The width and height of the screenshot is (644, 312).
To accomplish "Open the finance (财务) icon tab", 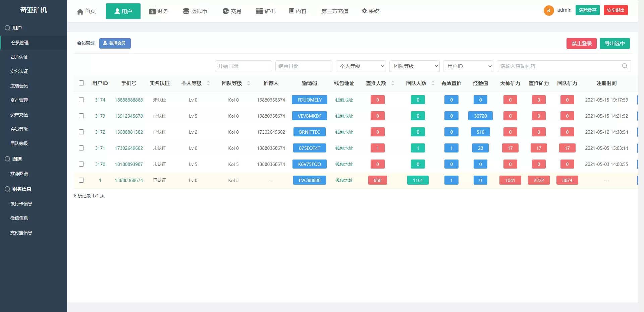I will [x=152, y=11].
